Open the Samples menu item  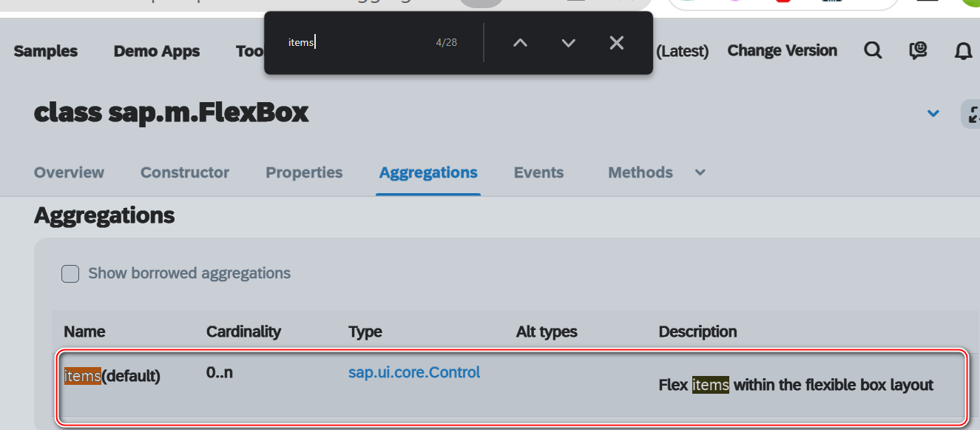(x=46, y=51)
